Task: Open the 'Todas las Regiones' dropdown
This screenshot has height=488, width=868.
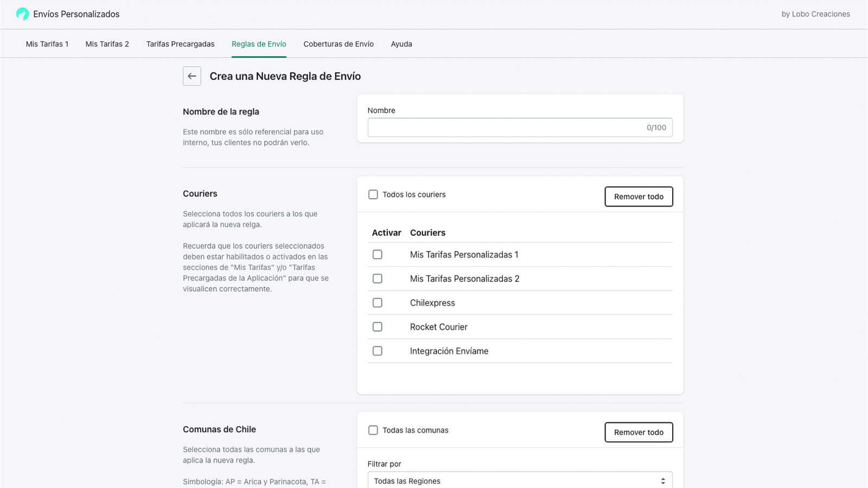Action: point(519,480)
